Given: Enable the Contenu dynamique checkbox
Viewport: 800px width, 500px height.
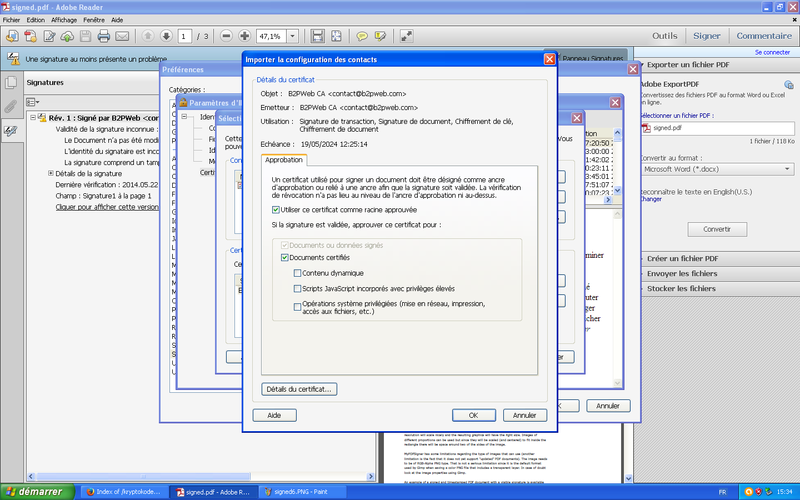Looking at the screenshot, I should pos(297,273).
